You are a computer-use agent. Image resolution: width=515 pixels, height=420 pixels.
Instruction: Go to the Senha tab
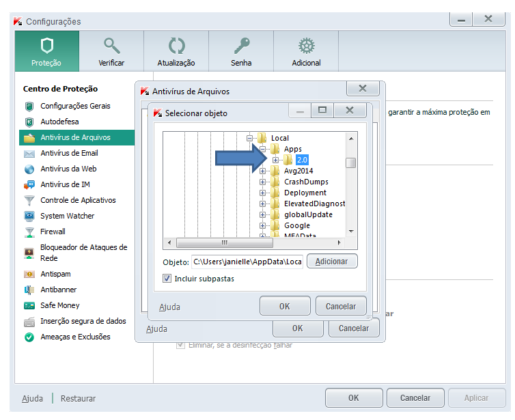241,51
